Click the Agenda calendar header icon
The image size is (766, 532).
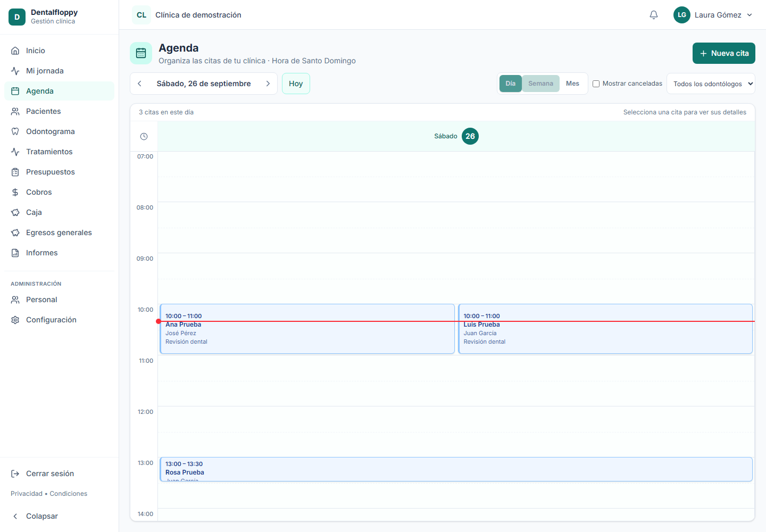click(x=141, y=53)
